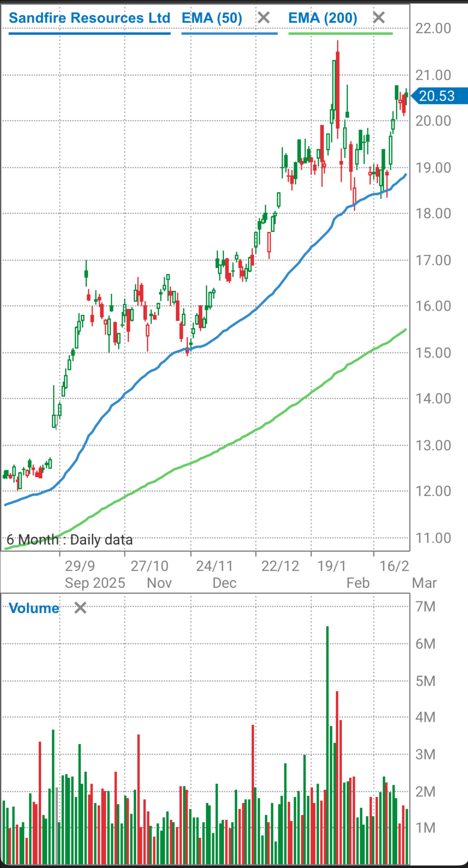Screen dimensions: 468x868
Task: Click the 29/9 date axis label
Action: (80, 566)
